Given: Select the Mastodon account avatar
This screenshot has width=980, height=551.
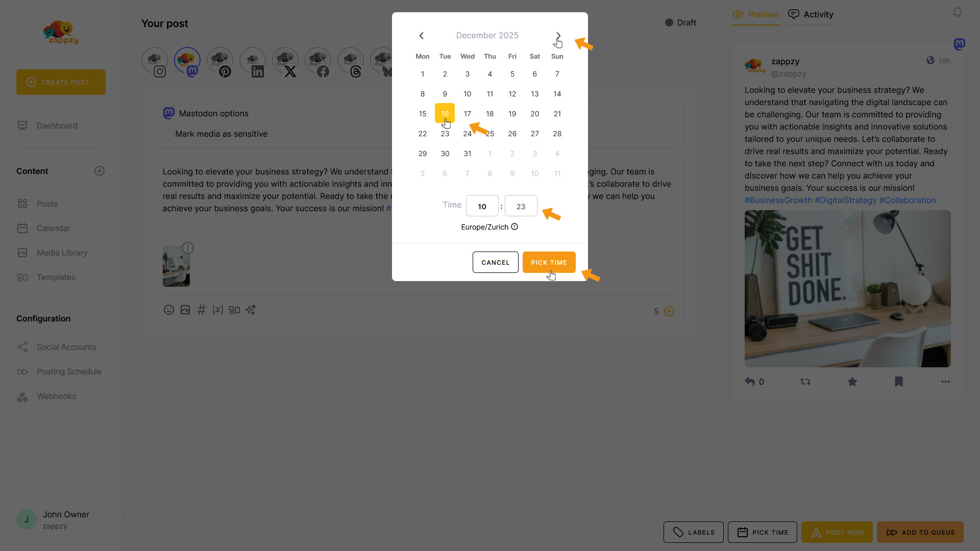Looking at the screenshot, I should (187, 62).
